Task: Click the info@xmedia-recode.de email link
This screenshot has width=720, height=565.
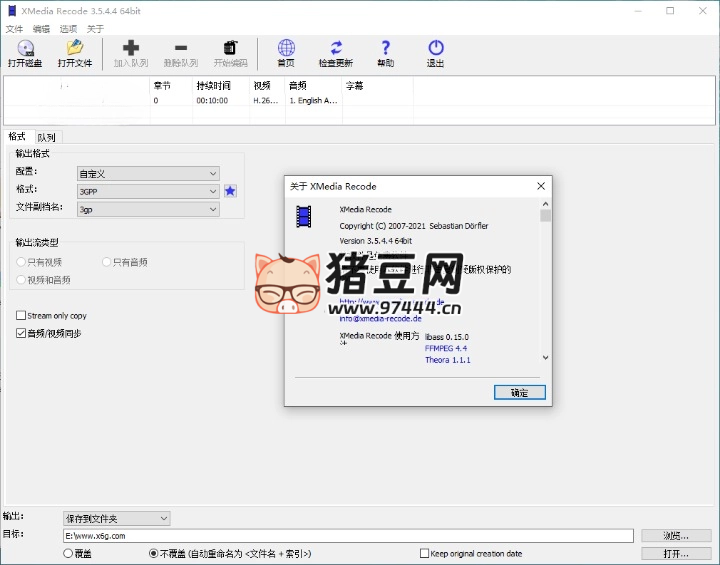Action: 380,319
